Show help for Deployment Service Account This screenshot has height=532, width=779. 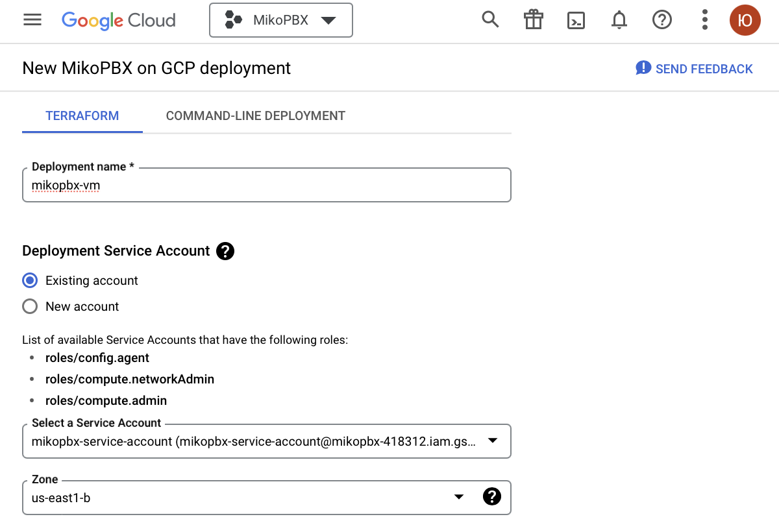pos(225,251)
